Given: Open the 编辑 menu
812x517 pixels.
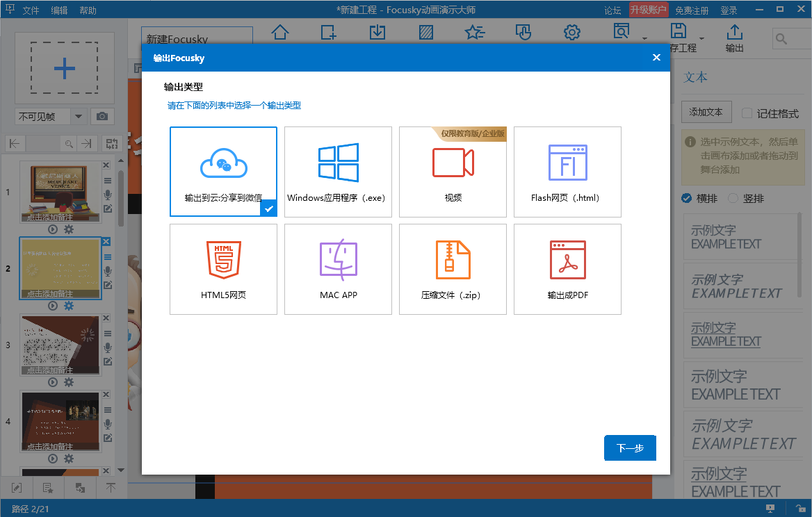Looking at the screenshot, I should [59, 10].
